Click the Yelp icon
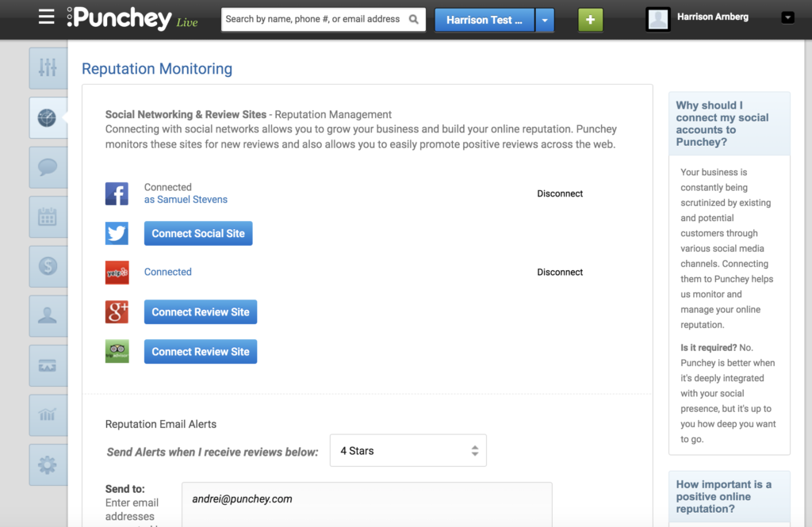 117,273
